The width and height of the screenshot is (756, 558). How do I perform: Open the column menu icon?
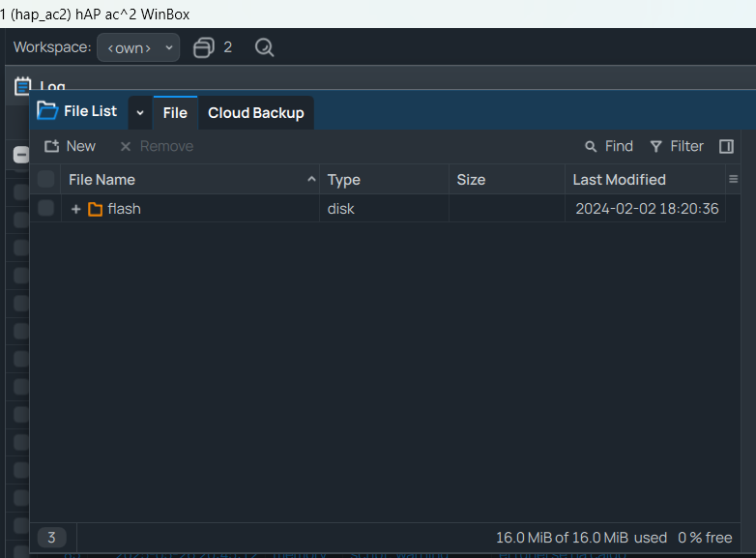click(x=734, y=180)
